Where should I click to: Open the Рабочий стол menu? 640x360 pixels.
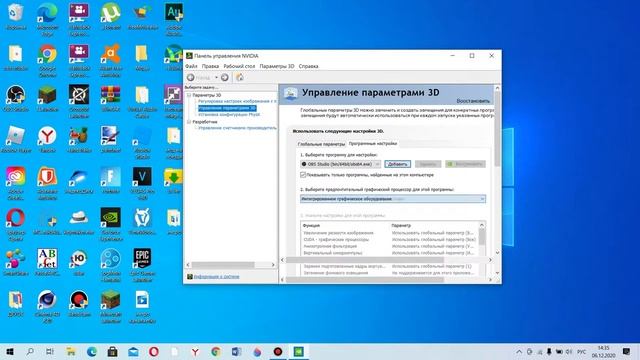tap(239, 66)
